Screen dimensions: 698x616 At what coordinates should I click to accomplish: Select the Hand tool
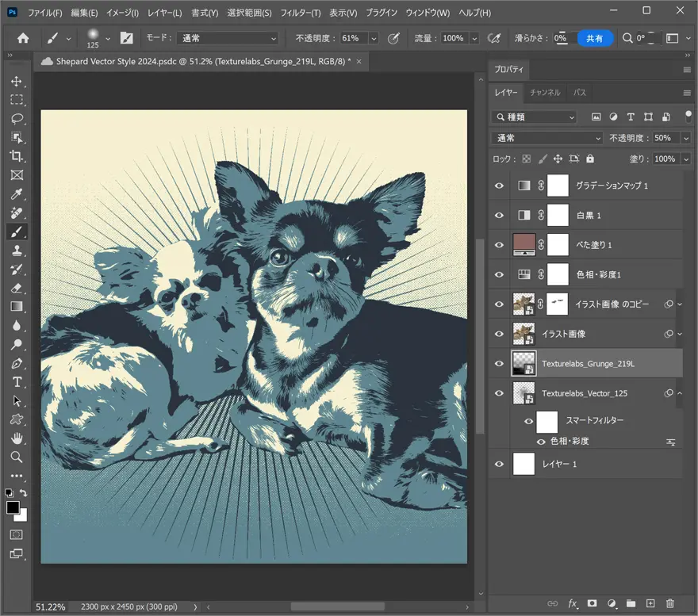click(x=17, y=438)
